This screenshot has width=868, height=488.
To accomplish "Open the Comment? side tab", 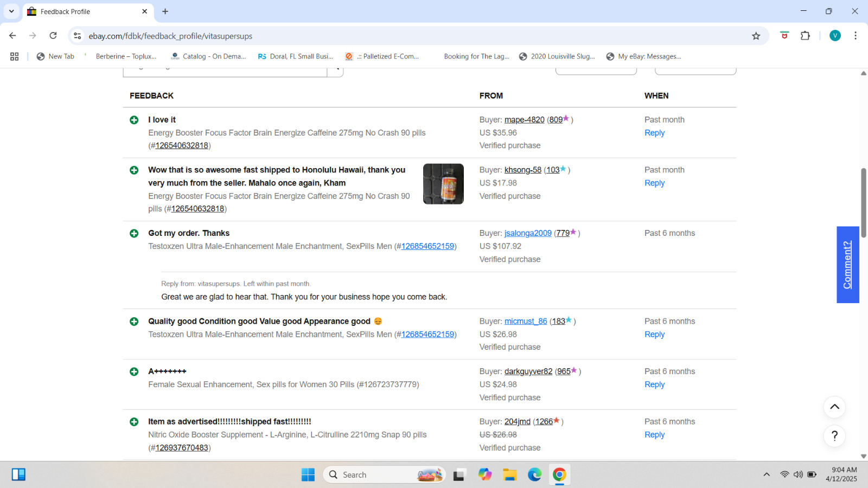I will coord(847,265).
